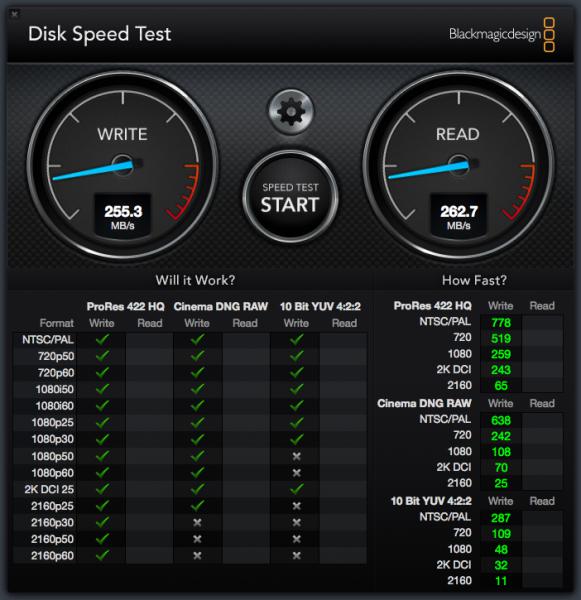
Task: Click the Cinema DNG RAW 2160p30 write X mark
Action: pyautogui.click(x=197, y=522)
